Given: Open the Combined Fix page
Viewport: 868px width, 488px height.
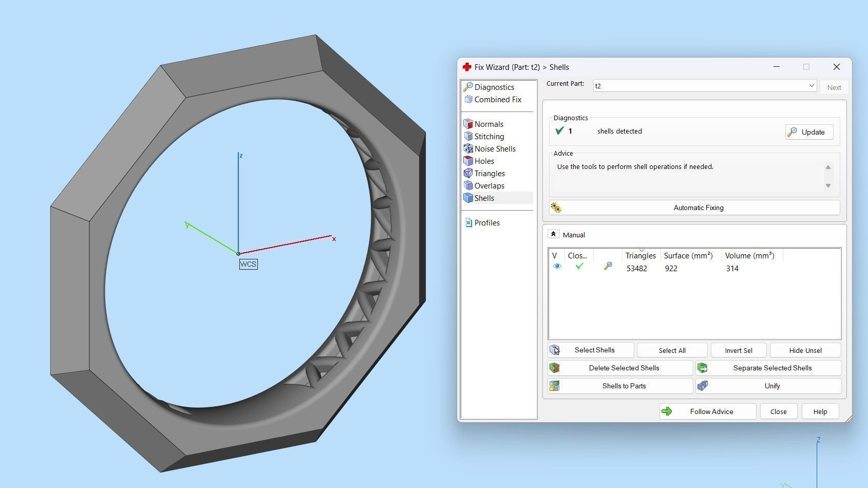Looking at the screenshot, I should 493,100.
